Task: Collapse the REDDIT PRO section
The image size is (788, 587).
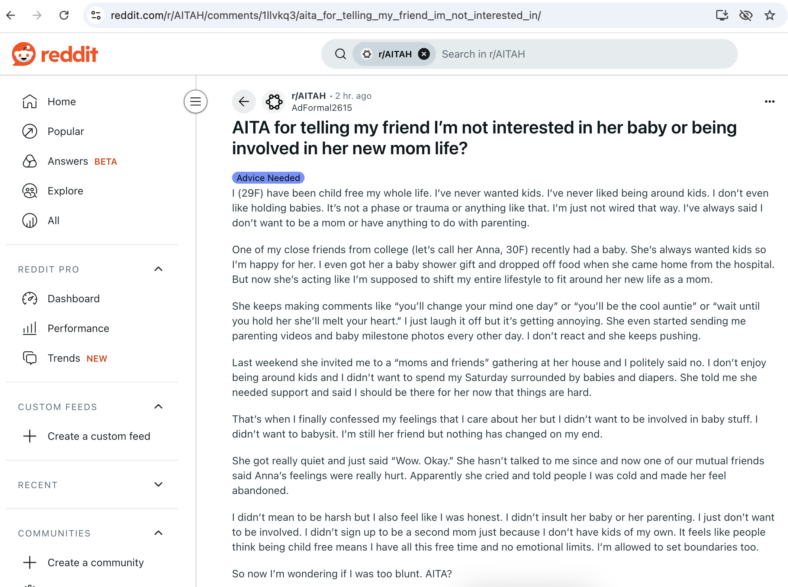Action: (158, 269)
